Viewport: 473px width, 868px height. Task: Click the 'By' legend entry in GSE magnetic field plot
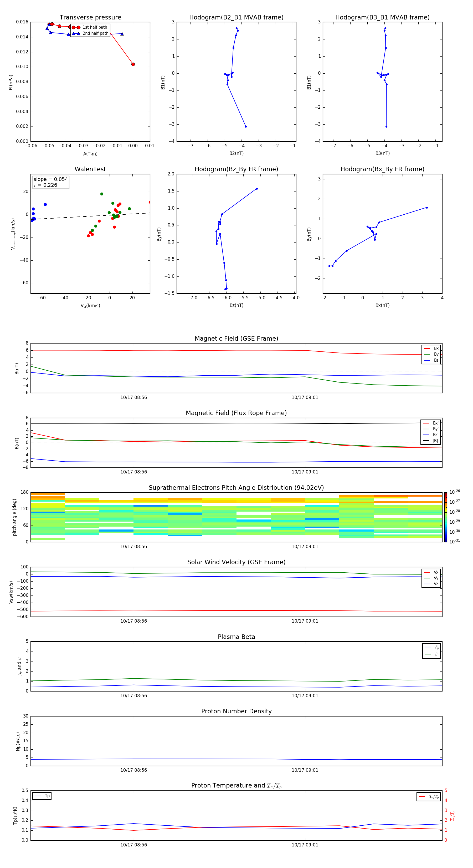coord(431,354)
